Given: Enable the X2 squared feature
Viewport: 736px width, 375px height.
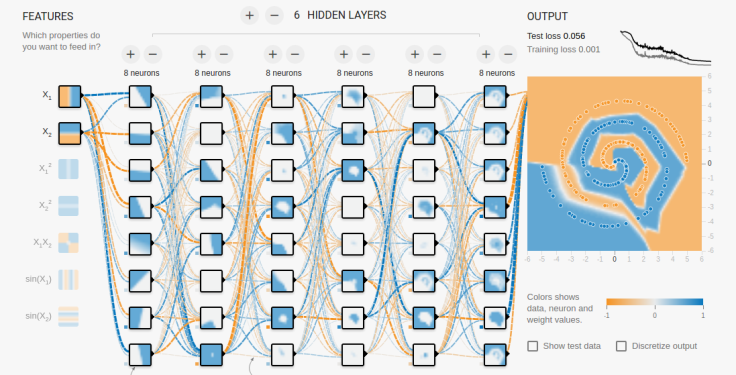Looking at the screenshot, I should (69, 206).
